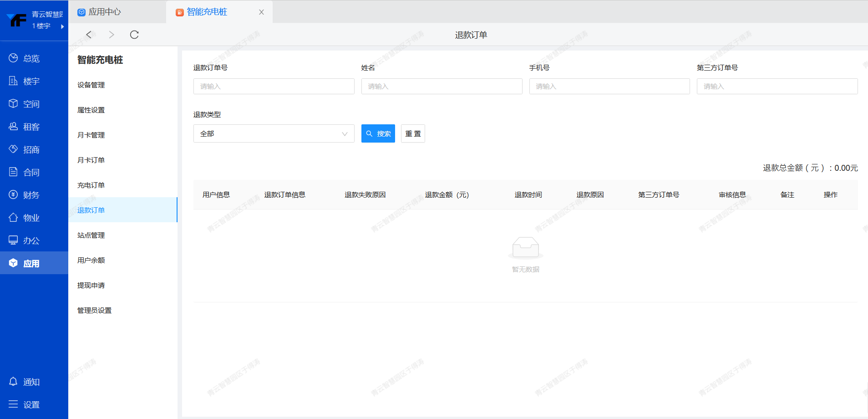Viewport: 868px width, 419px height.
Task: Switch to the 应用中心 tab
Action: coord(104,12)
